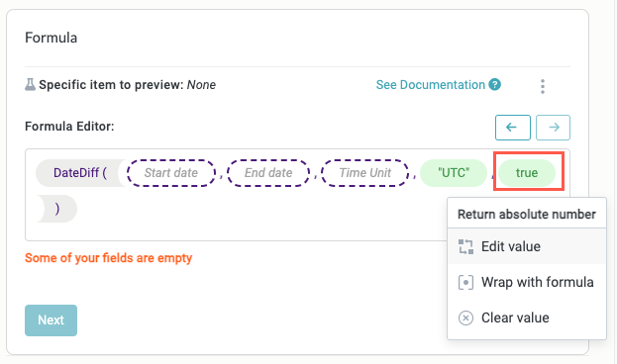Image resolution: width=617 pixels, height=364 pixels.
Task: Click the Clear value circle-x icon
Action: coord(465,318)
